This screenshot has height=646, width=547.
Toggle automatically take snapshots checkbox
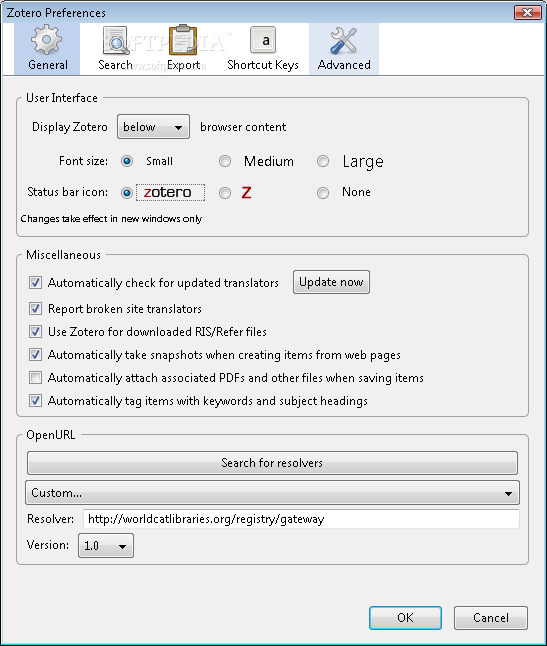point(35,355)
